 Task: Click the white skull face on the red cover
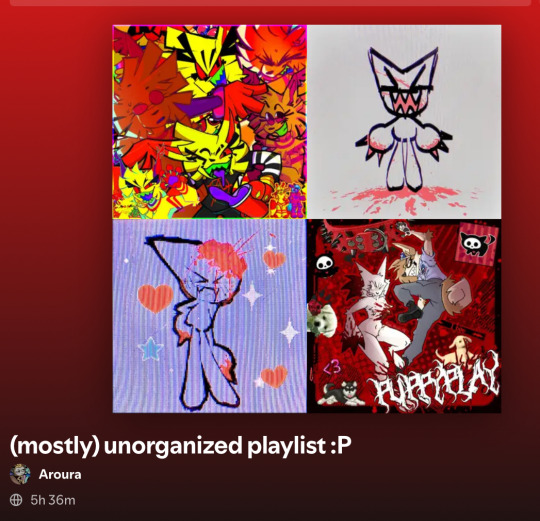325,263
